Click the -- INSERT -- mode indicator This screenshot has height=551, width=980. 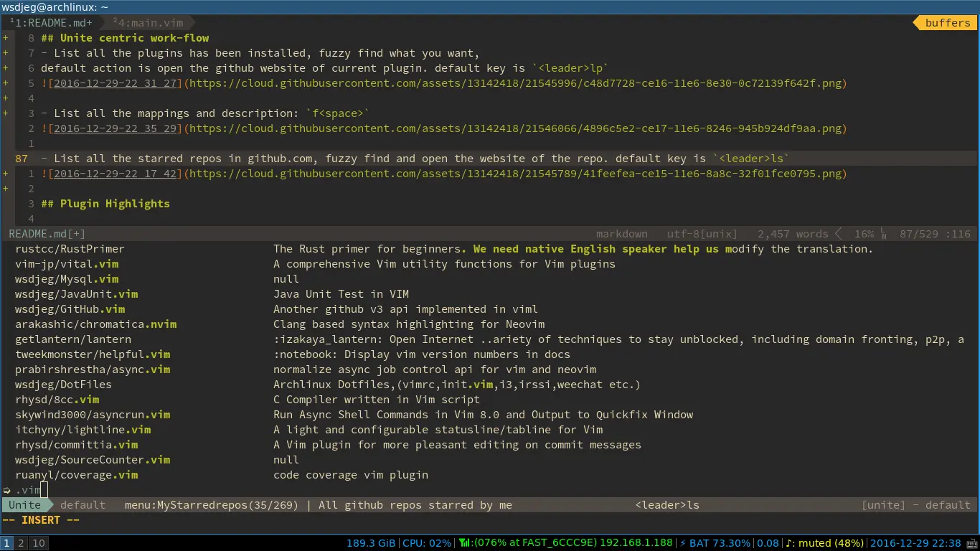coord(41,520)
